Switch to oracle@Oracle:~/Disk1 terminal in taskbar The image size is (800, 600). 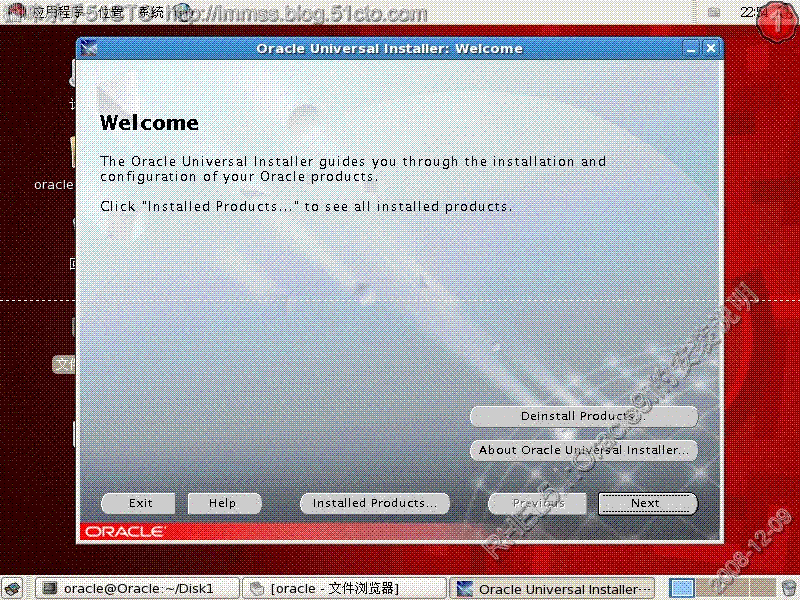[137, 589]
